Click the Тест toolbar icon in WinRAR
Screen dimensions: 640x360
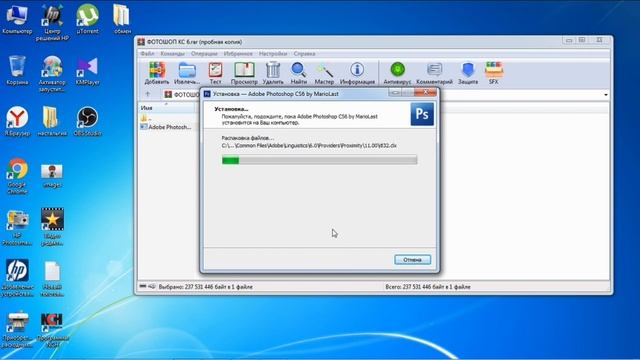coord(215,73)
